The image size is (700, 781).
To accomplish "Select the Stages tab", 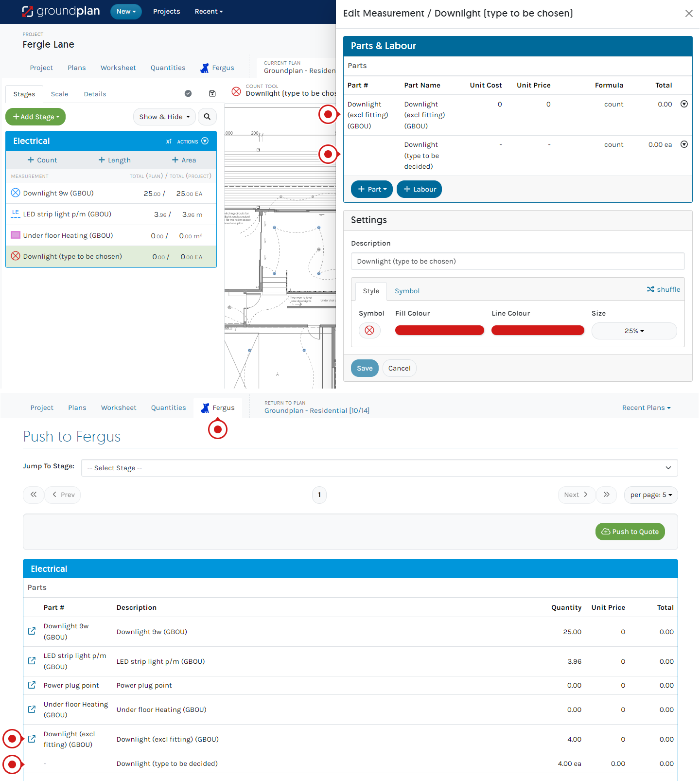I will pyautogui.click(x=24, y=94).
